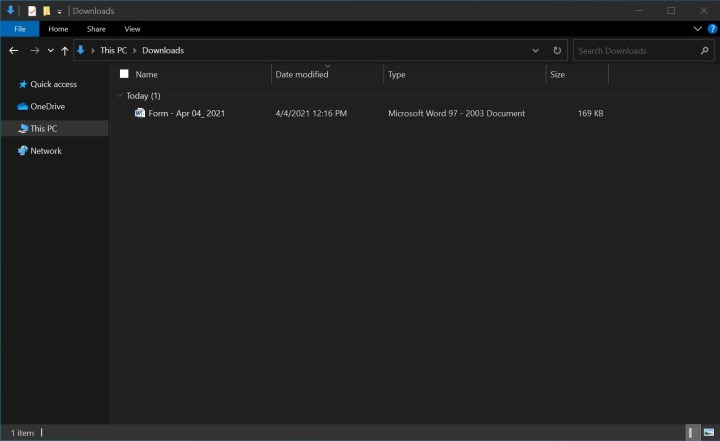Toggle details view button in status bar
The width and height of the screenshot is (720, 441).
691,432
